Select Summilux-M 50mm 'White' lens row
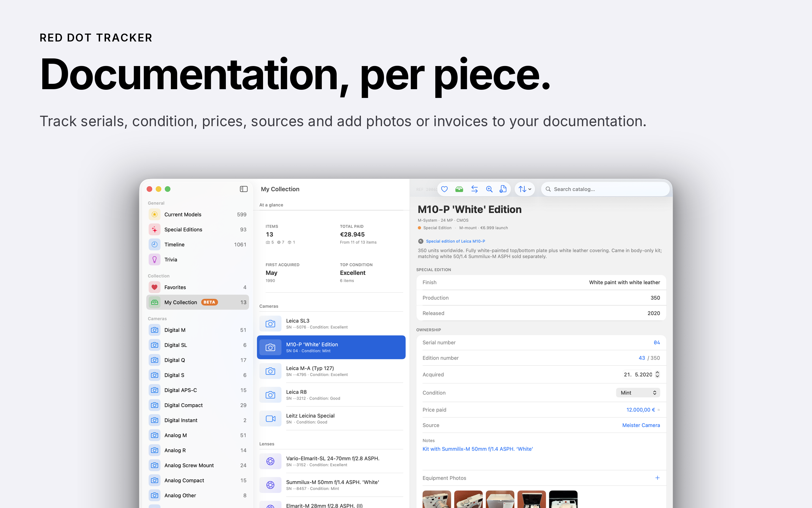Screen dimensions: 812x508 (x=331, y=485)
